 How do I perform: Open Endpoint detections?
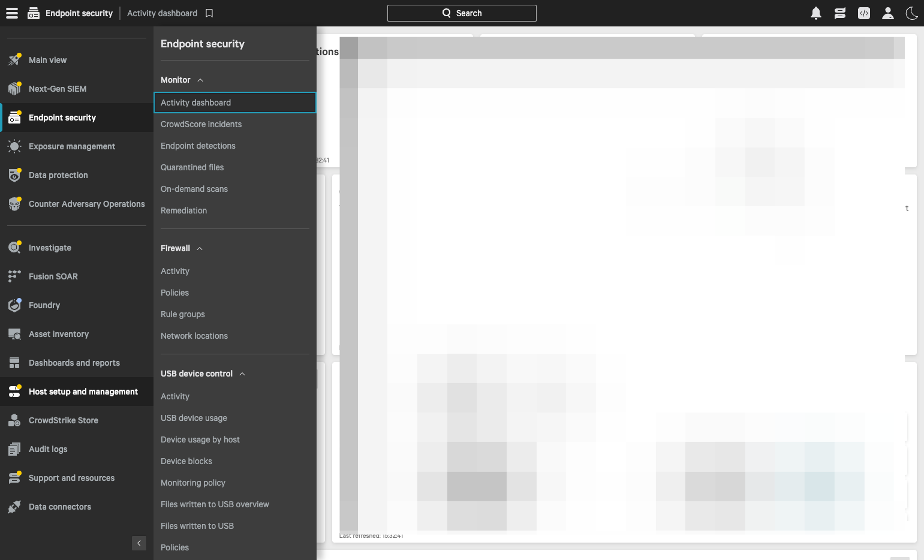[x=198, y=146]
